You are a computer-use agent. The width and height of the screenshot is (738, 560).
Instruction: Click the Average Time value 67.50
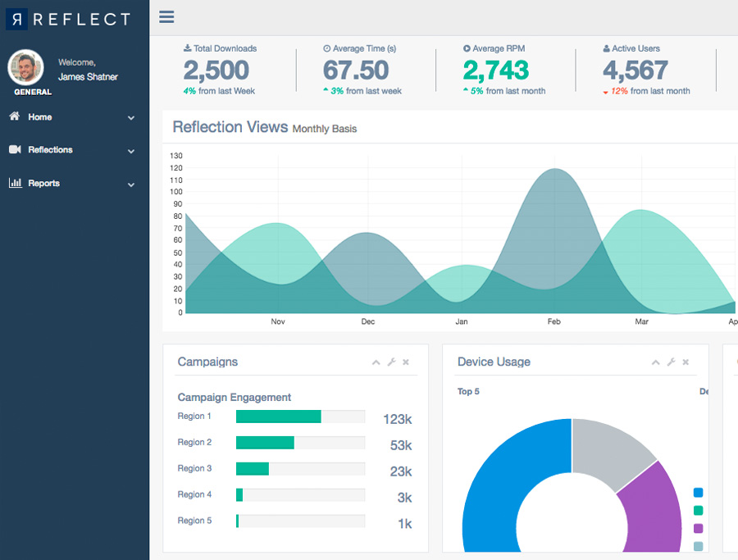click(356, 71)
